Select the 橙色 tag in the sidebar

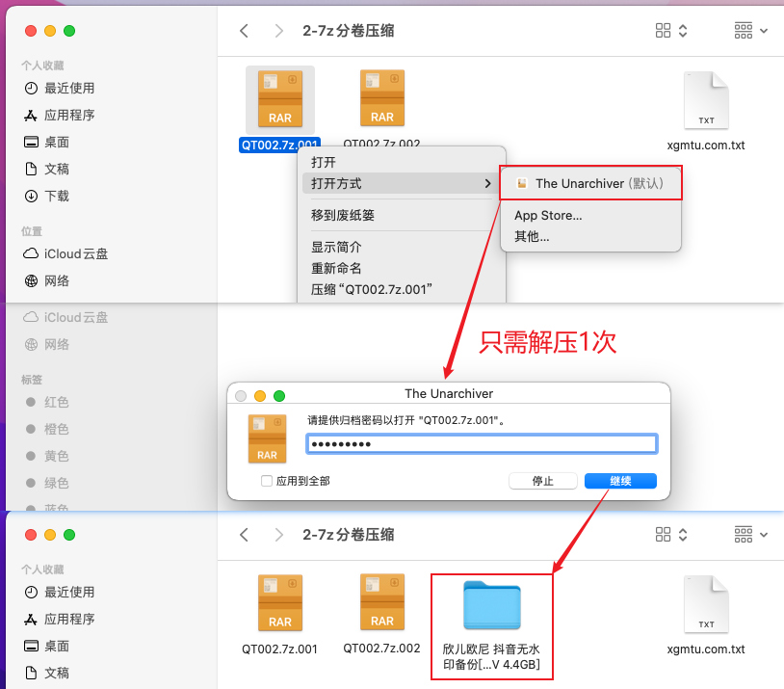pyautogui.click(x=46, y=429)
